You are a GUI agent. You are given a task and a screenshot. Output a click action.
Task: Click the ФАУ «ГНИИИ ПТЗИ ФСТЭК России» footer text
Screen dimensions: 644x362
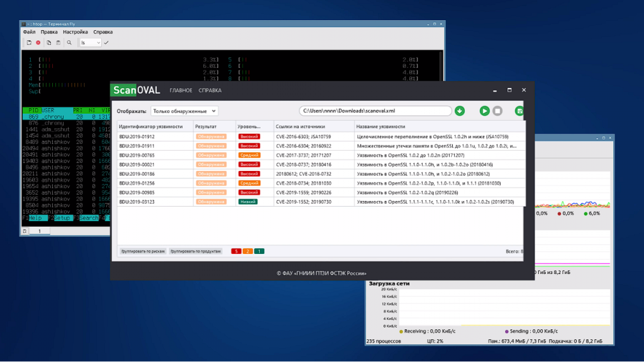pos(321,273)
